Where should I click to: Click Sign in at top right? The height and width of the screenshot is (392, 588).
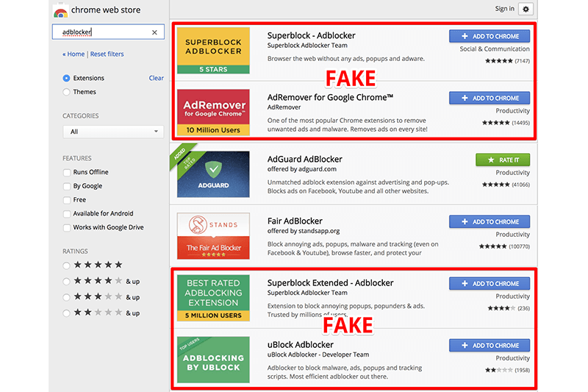(504, 9)
